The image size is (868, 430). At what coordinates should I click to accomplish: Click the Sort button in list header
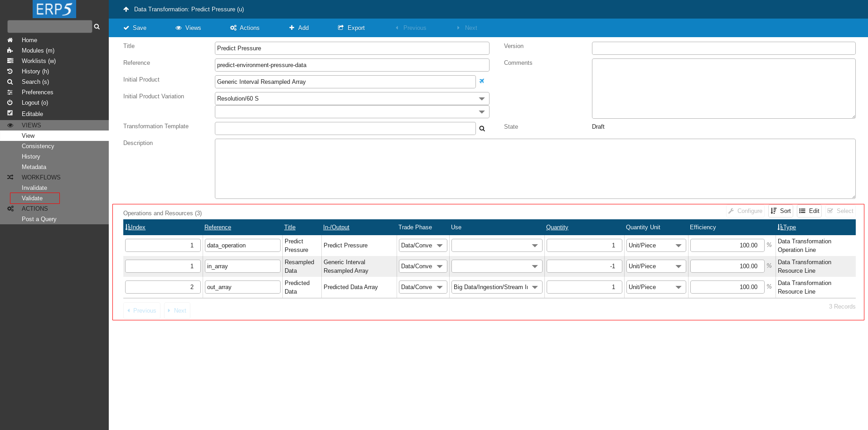pos(781,211)
